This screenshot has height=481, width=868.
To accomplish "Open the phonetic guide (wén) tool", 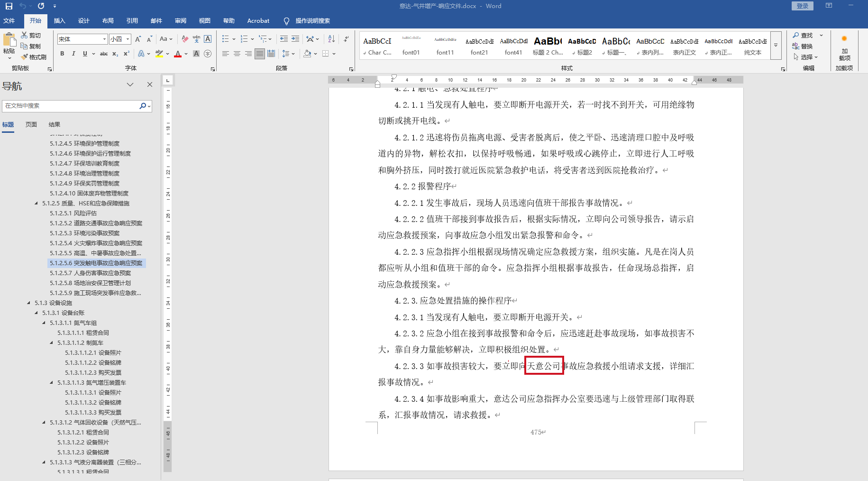I will (196, 39).
